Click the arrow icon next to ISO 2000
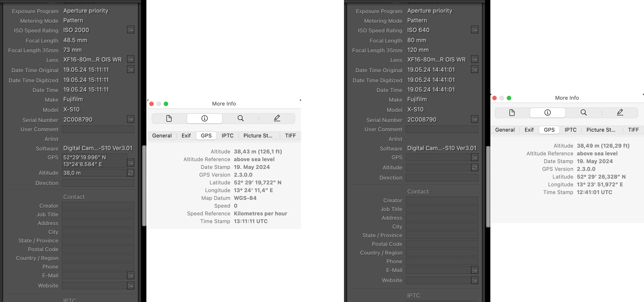Screen dimensions: 644x302 130,30
